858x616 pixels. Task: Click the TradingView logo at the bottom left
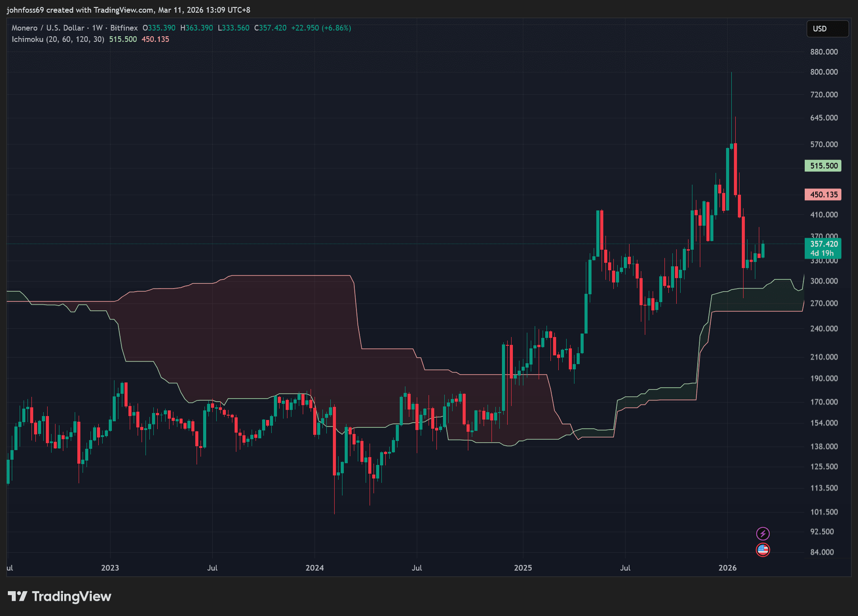(x=59, y=596)
